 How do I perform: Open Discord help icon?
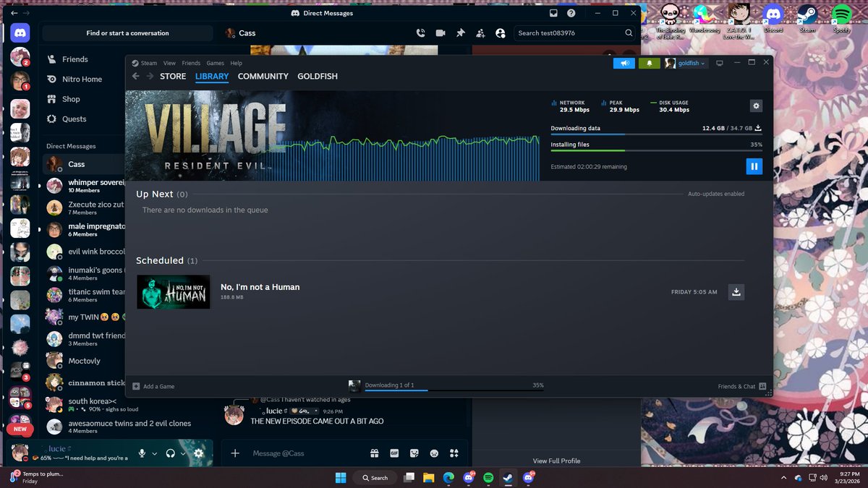pos(571,13)
